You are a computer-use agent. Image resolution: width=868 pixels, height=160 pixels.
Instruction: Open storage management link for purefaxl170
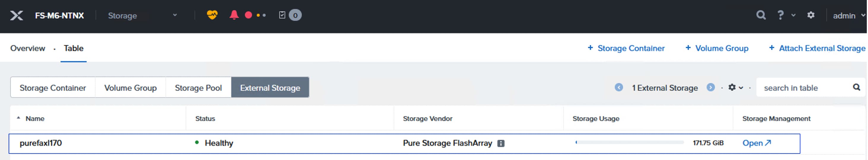tap(757, 143)
